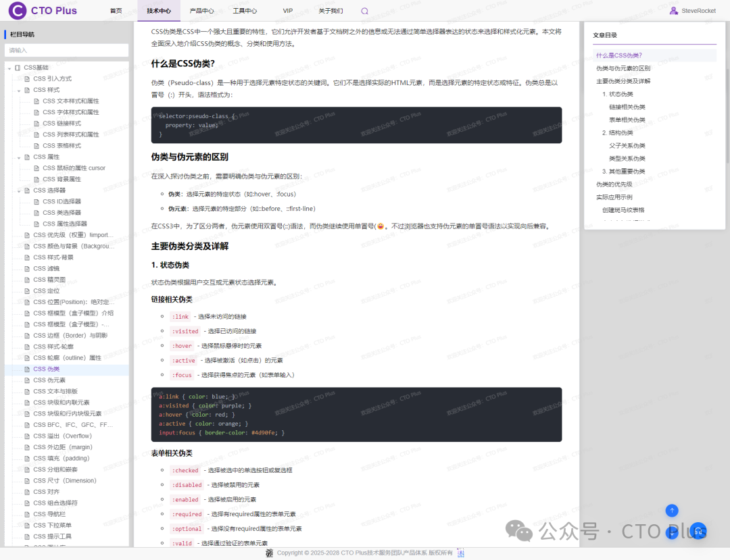Open the 工具中心 nav item

coord(245,11)
